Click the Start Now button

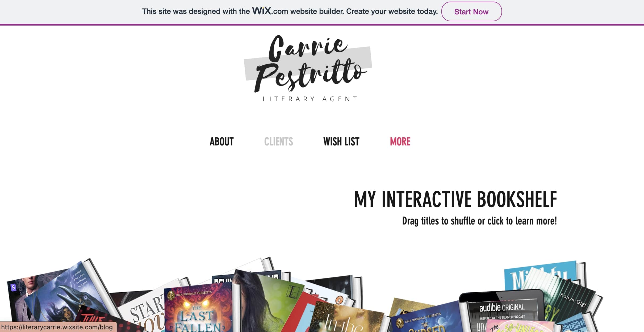coord(471,11)
